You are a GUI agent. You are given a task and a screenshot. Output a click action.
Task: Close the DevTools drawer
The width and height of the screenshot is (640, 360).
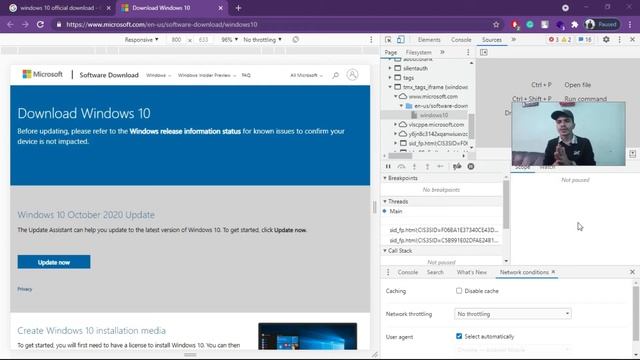click(x=632, y=272)
